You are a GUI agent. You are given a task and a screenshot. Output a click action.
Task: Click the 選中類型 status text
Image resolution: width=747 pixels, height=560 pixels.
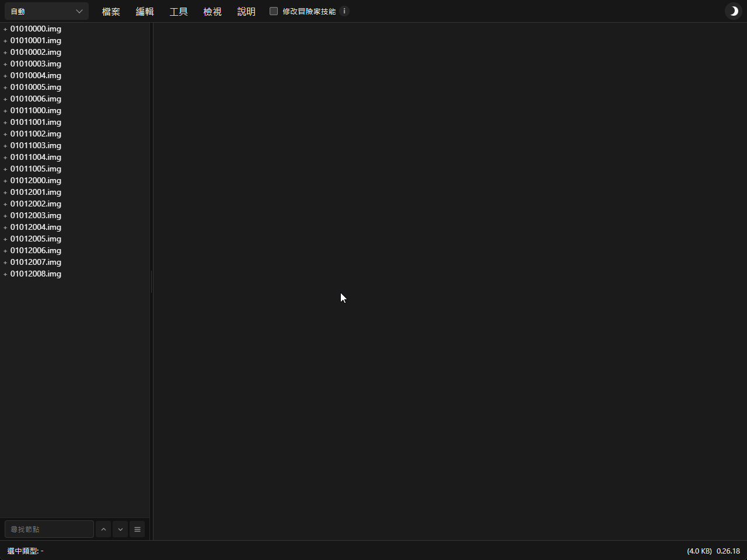(x=25, y=551)
